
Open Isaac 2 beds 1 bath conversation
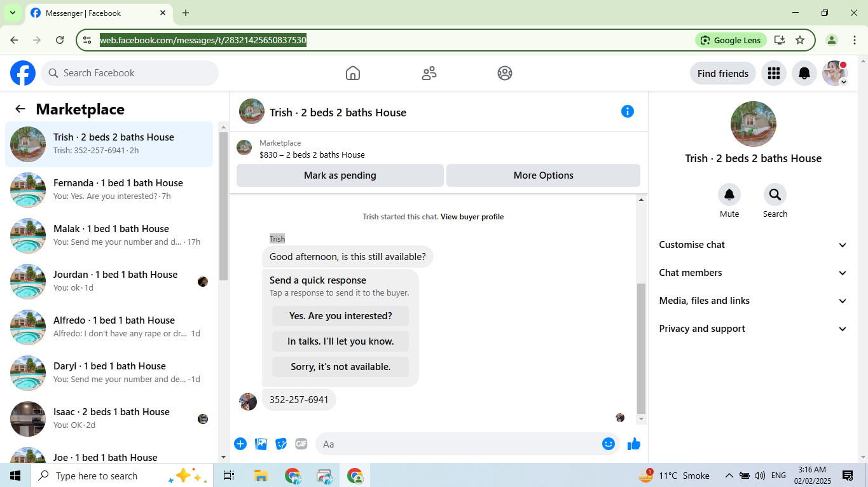click(109, 419)
